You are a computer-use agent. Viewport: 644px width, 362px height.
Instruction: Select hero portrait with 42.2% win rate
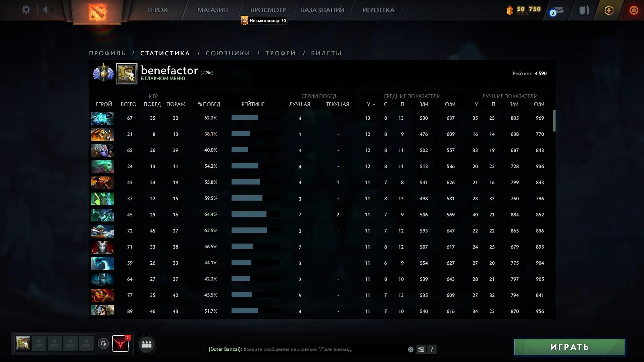coord(102,279)
